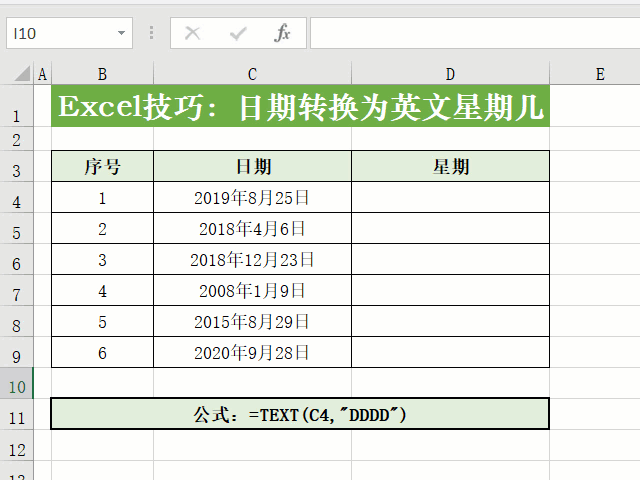This screenshot has height=480, width=640.
Task: Click the Select All triangle corner
Action: pyautogui.click(x=22, y=74)
